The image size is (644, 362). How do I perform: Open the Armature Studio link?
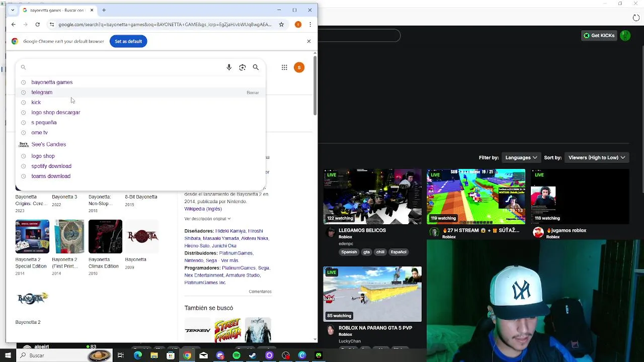point(243,275)
